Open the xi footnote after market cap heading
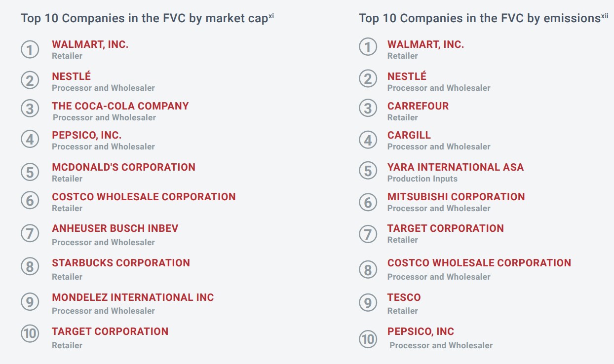 tap(271, 16)
